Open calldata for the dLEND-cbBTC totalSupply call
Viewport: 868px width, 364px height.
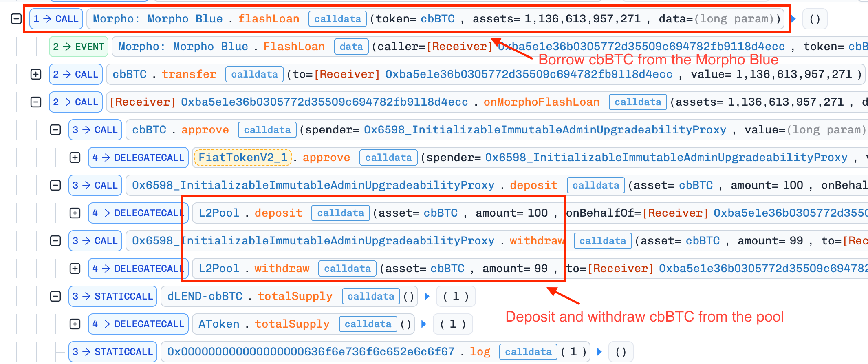pos(371,296)
